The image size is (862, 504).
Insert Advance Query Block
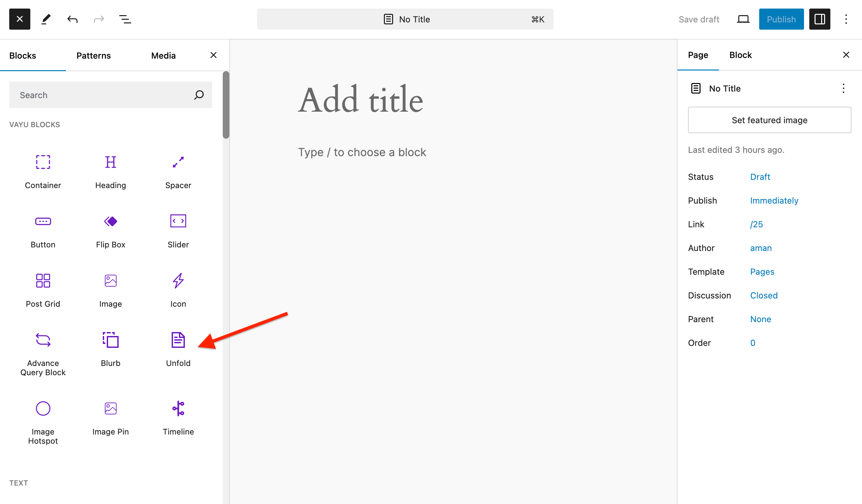point(43,353)
